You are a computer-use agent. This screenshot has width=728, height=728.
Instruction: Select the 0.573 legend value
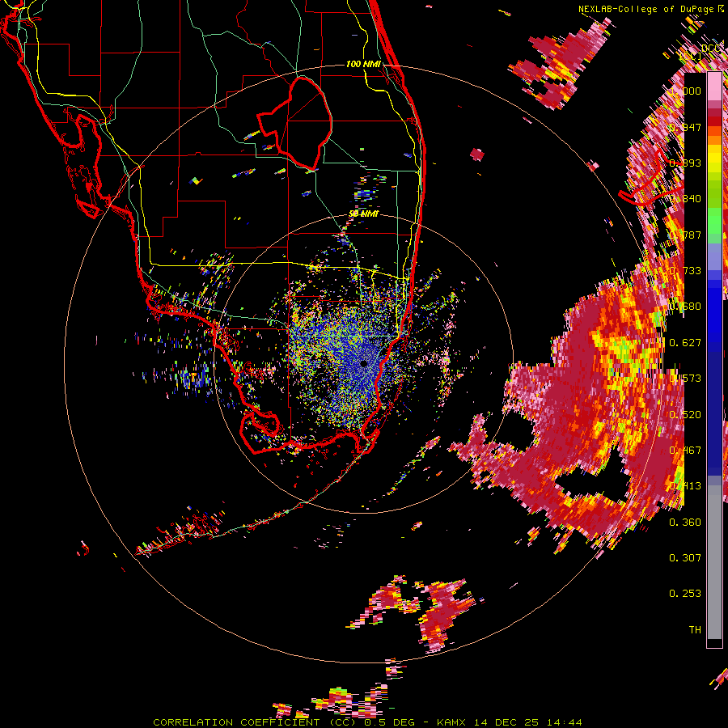tap(685, 379)
